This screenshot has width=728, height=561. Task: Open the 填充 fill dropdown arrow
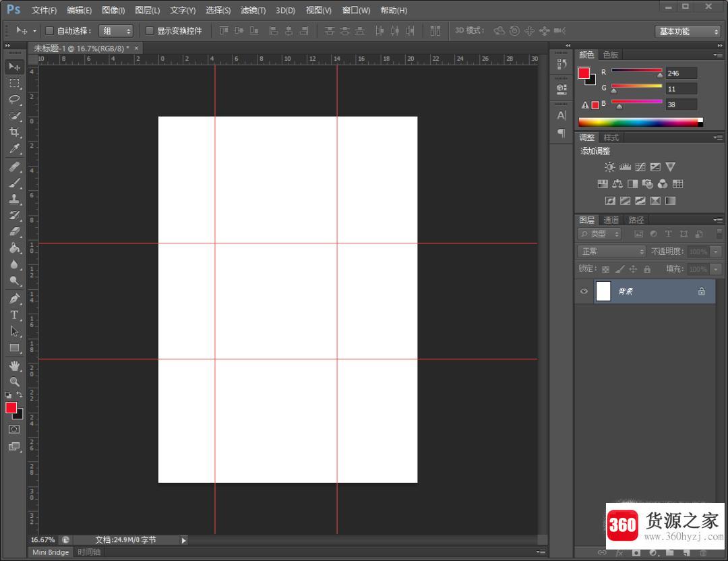[x=715, y=269]
